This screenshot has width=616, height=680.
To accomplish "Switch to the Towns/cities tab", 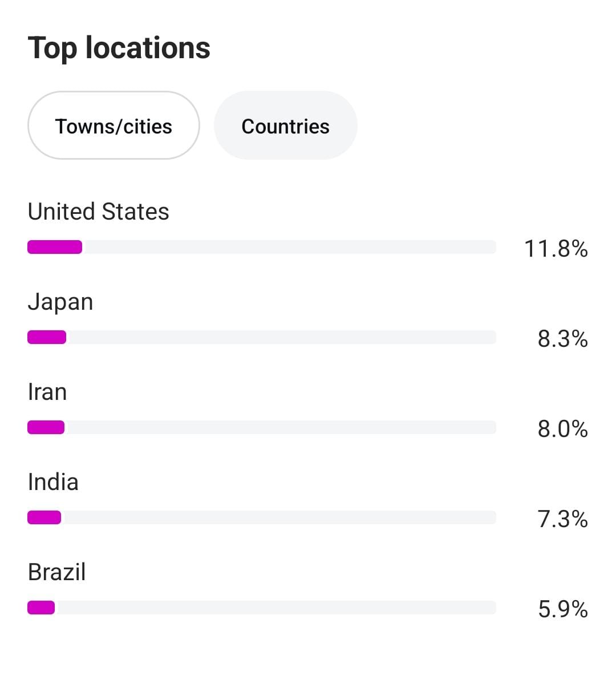I will pyautogui.click(x=114, y=126).
